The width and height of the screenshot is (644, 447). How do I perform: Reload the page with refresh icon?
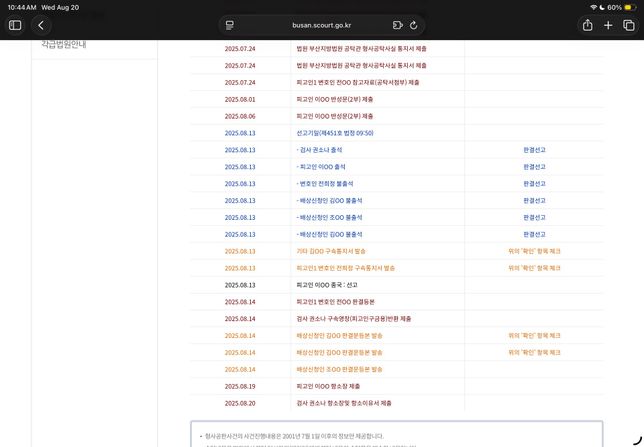click(x=413, y=25)
